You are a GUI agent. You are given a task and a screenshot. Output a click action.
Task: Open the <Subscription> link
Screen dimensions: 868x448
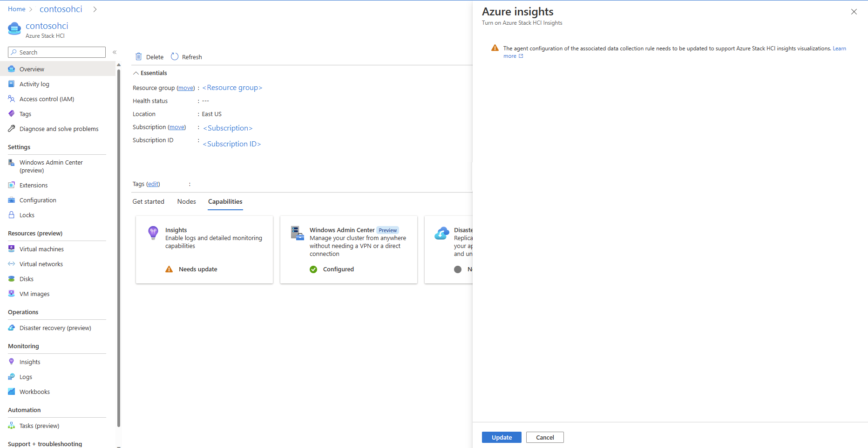click(x=228, y=128)
